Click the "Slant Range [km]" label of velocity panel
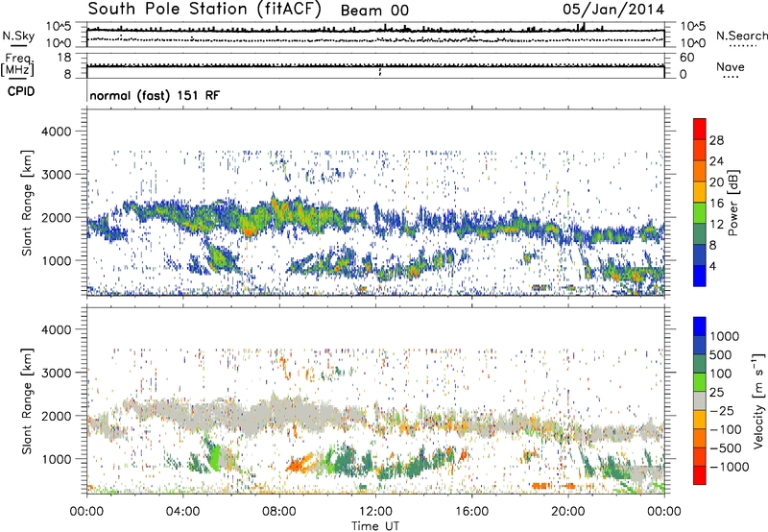Image resolution: width=768 pixels, height=532 pixels. (x=27, y=400)
